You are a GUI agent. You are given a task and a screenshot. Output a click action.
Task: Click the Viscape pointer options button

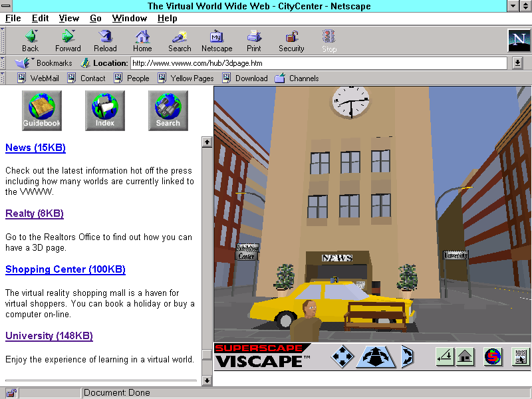[521, 356]
